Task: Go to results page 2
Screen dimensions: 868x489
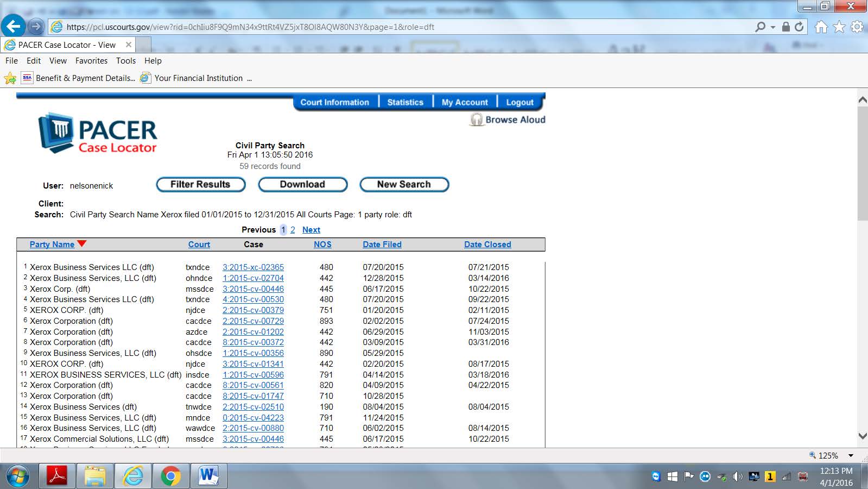Action: click(x=293, y=230)
